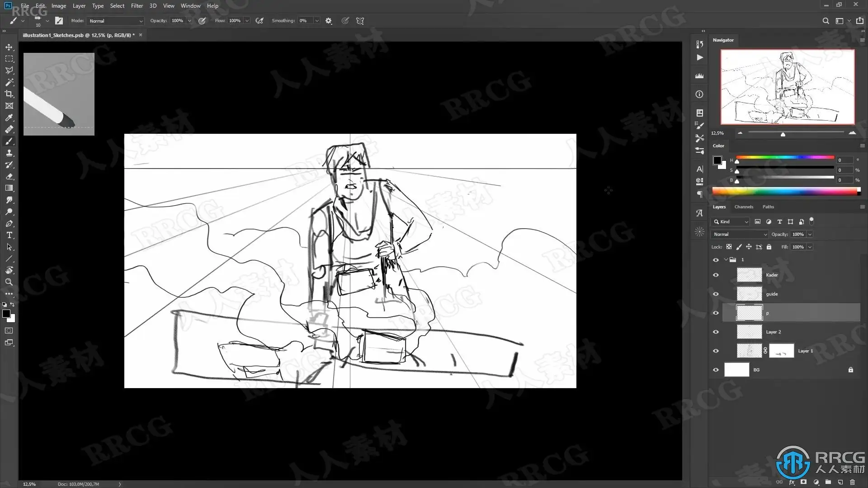868x488 pixels.
Task: Click the foreground color swatch in toolbar
Action: (6, 314)
